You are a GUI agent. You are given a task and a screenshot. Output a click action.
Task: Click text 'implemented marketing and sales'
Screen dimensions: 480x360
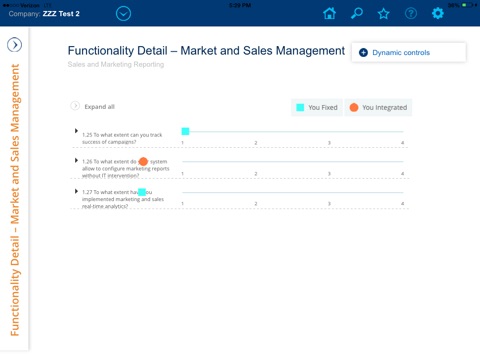[123, 199]
